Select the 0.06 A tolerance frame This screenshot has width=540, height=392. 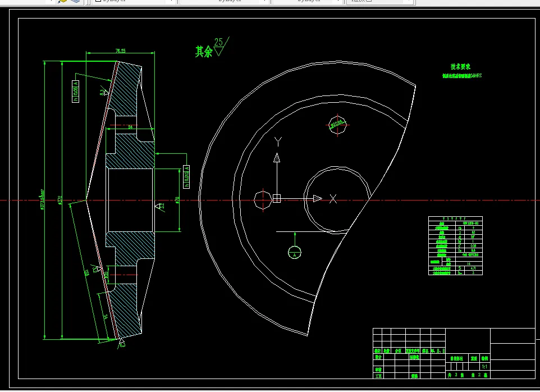click(x=75, y=92)
